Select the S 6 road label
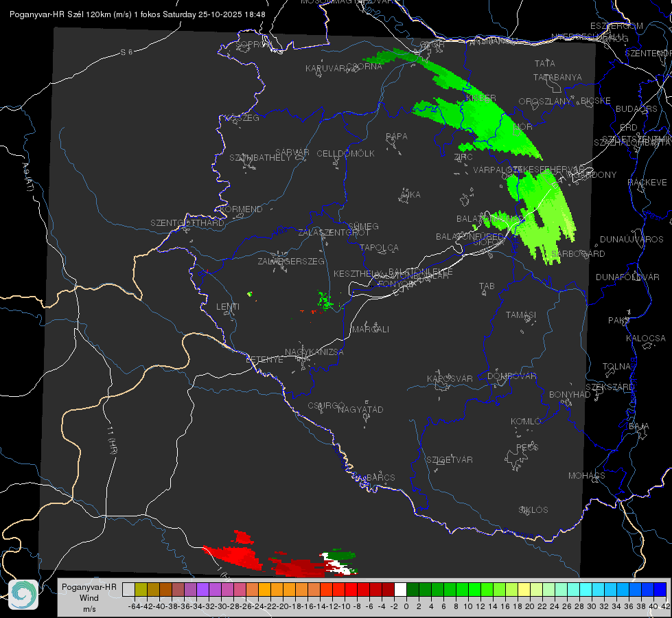The image size is (672, 618). (x=126, y=52)
